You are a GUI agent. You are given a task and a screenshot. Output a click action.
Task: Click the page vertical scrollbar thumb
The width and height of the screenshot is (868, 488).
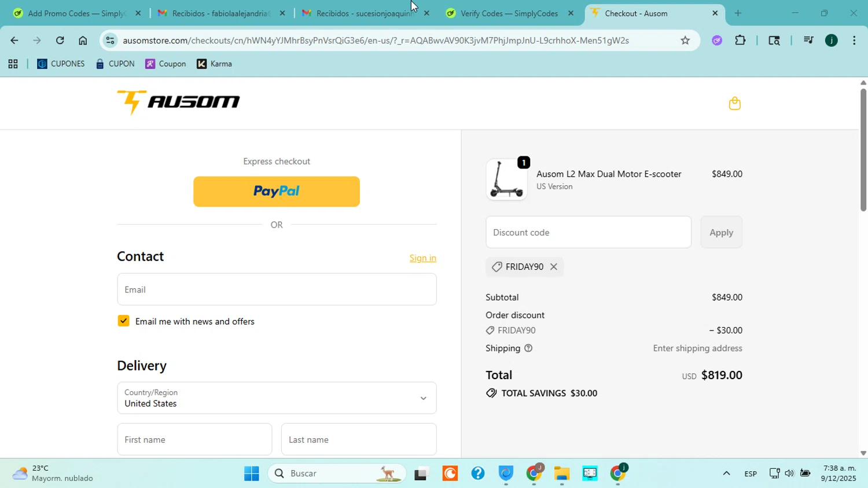pos(863,150)
